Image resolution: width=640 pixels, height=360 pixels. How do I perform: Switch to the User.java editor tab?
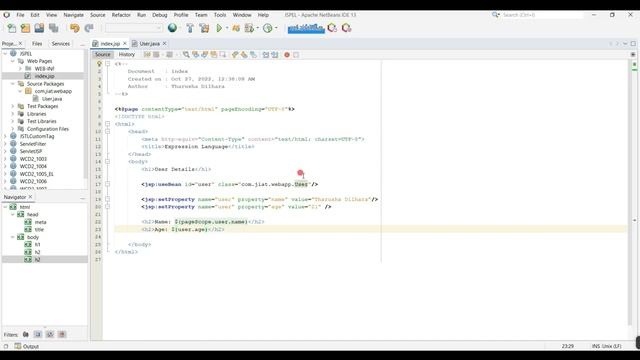coord(149,43)
